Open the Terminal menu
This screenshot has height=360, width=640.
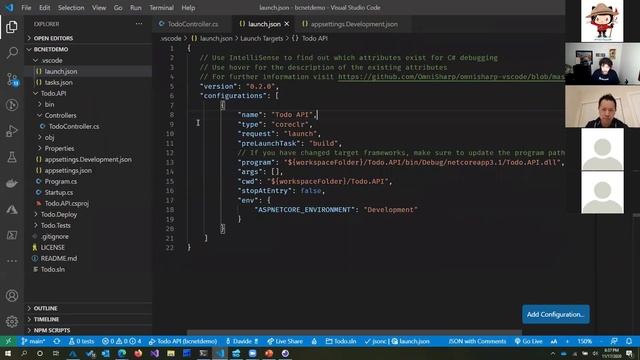[x=161, y=8]
